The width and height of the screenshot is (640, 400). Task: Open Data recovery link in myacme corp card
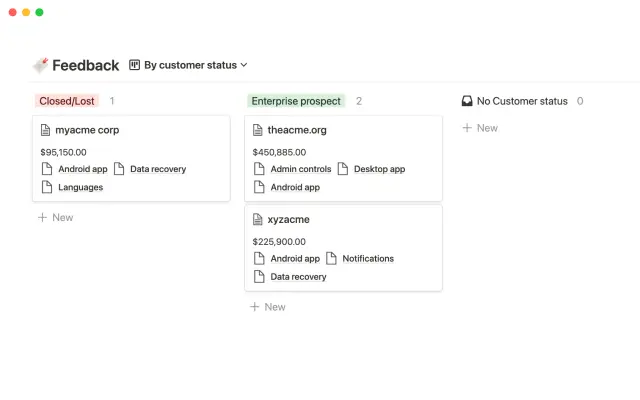tap(158, 169)
